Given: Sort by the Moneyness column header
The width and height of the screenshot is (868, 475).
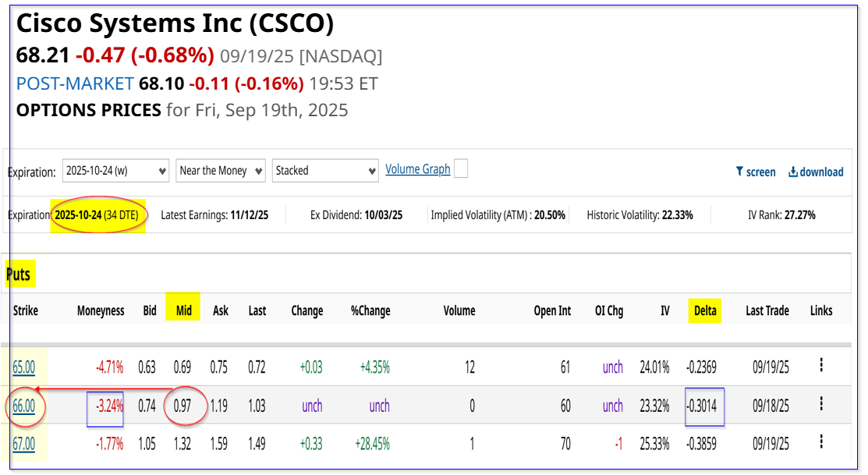Looking at the screenshot, I should click(101, 310).
